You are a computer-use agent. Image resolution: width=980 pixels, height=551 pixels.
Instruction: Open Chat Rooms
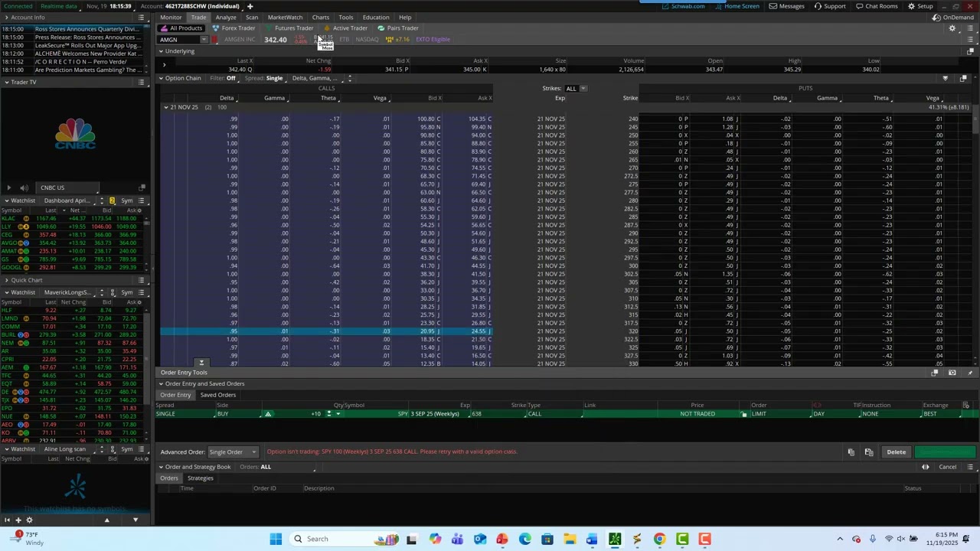click(876, 6)
